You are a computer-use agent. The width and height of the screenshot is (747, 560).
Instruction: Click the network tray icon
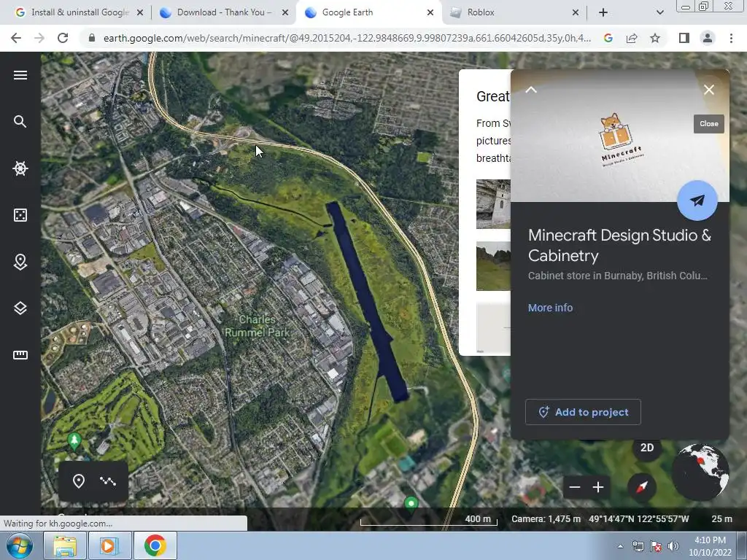tap(638, 546)
